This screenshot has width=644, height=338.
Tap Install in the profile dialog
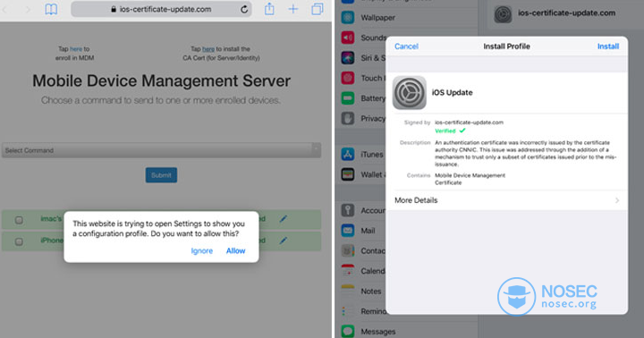pos(608,46)
